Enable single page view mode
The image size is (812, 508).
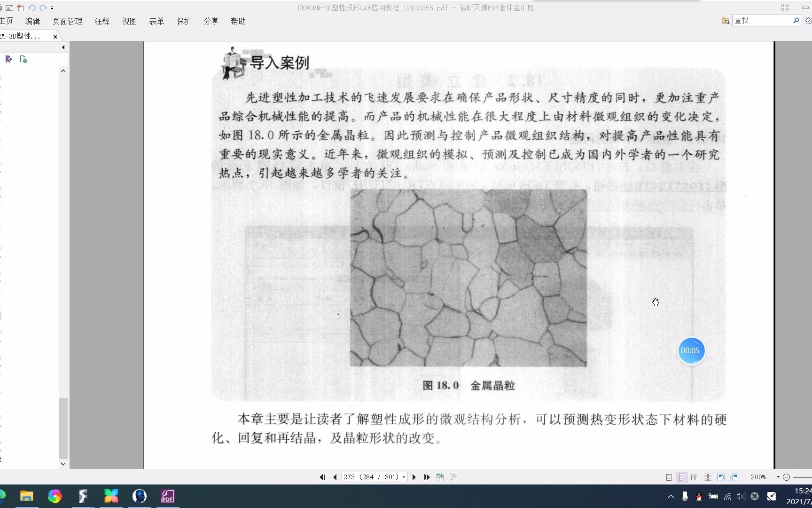(669, 477)
